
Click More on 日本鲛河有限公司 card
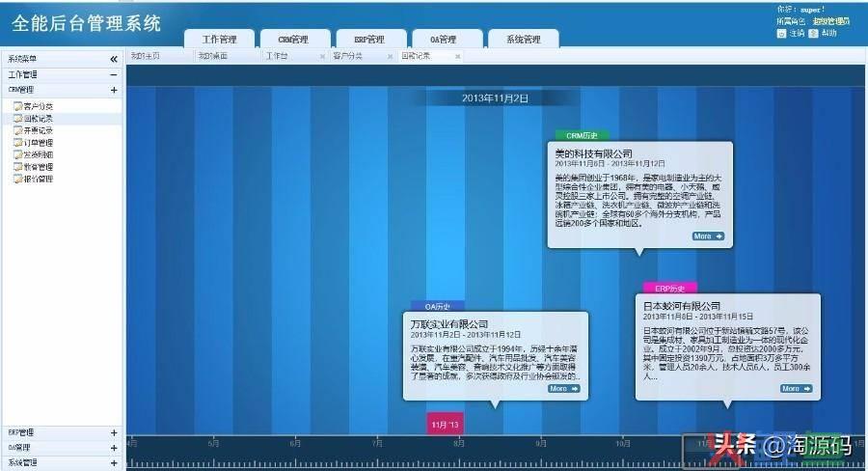click(796, 389)
